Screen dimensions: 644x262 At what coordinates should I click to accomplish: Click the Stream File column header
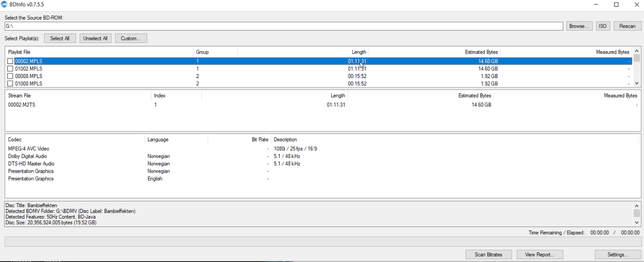coord(78,95)
